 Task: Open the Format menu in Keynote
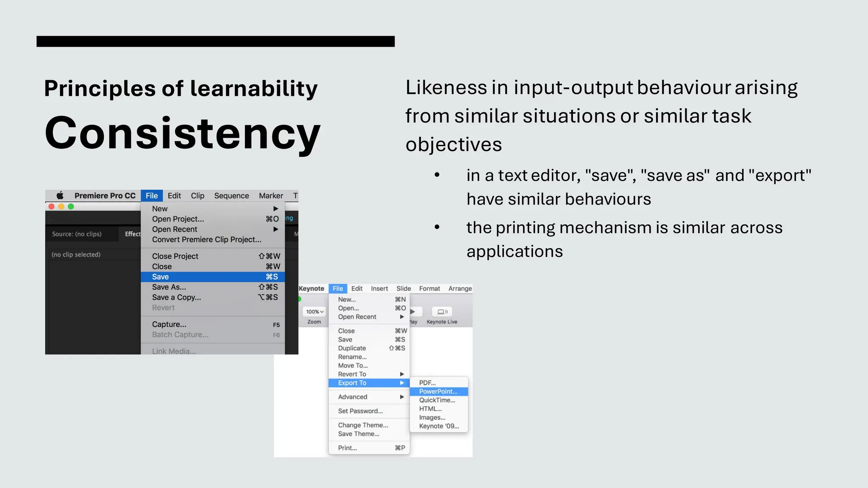(x=429, y=288)
